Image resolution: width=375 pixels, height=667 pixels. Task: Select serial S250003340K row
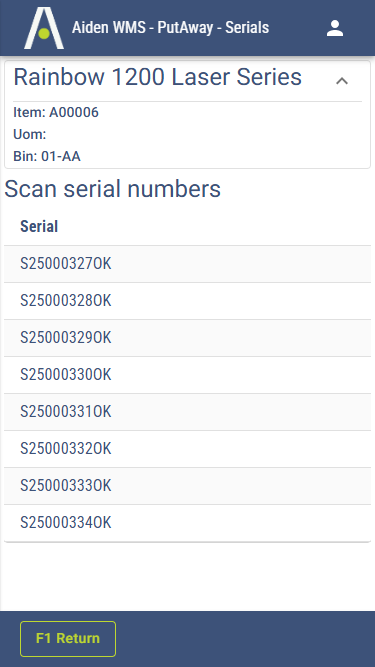pos(188,523)
